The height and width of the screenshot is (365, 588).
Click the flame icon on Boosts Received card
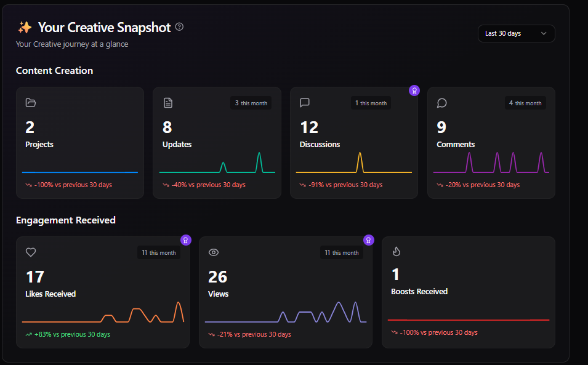tap(397, 252)
